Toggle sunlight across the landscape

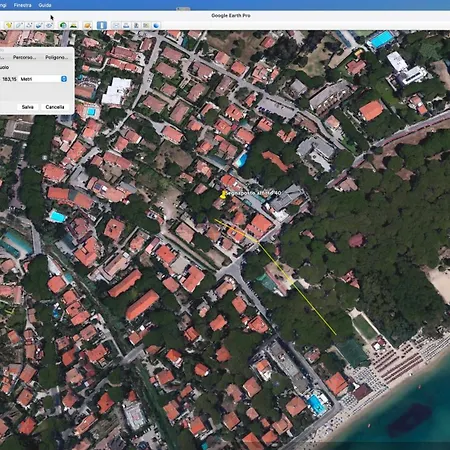pos(74,25)
